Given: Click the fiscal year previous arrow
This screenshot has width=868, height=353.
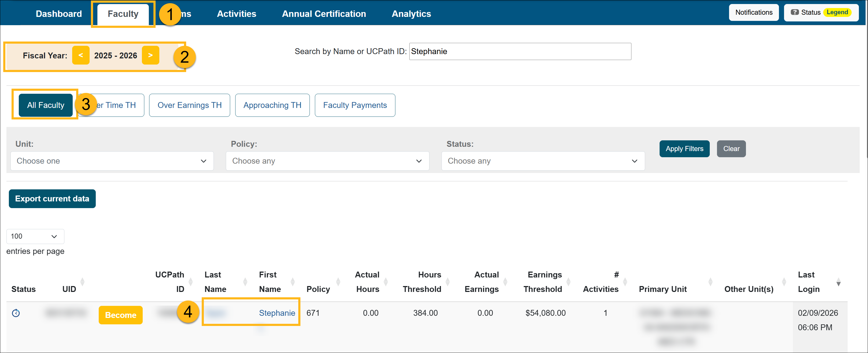Looking at the screenshot, I should (x=81, y=55).
